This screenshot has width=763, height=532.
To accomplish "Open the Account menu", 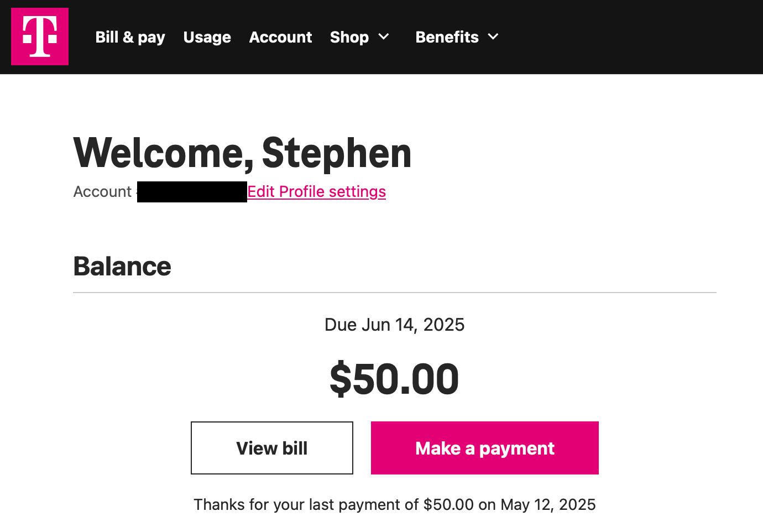I will pos(280,37).
